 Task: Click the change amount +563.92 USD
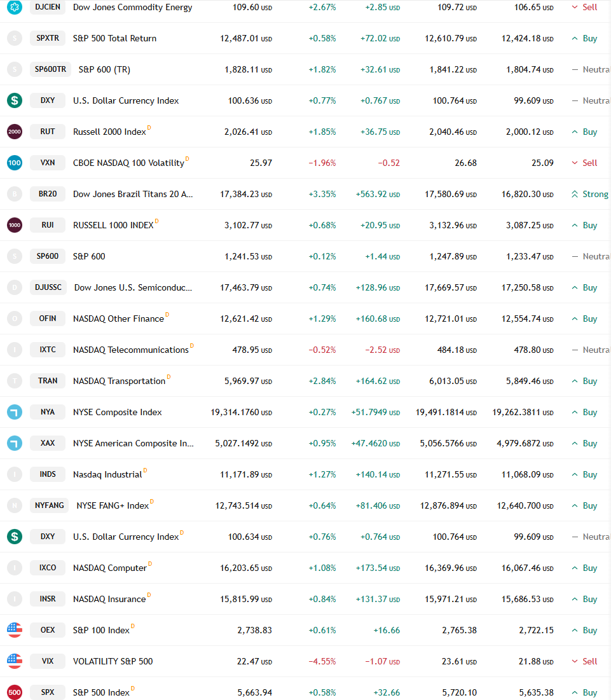pos(378,194)
